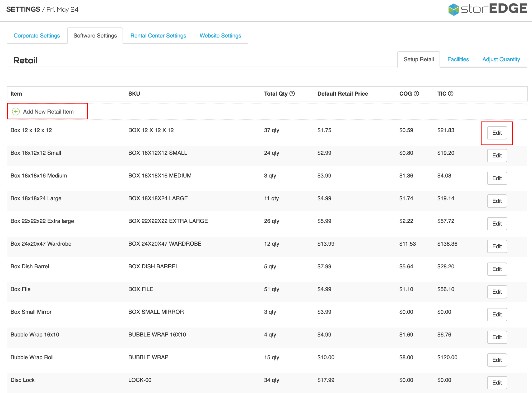Edit the Disc Lock item
This screenshot has height=393, width=532.
click(x=497, y=383)
